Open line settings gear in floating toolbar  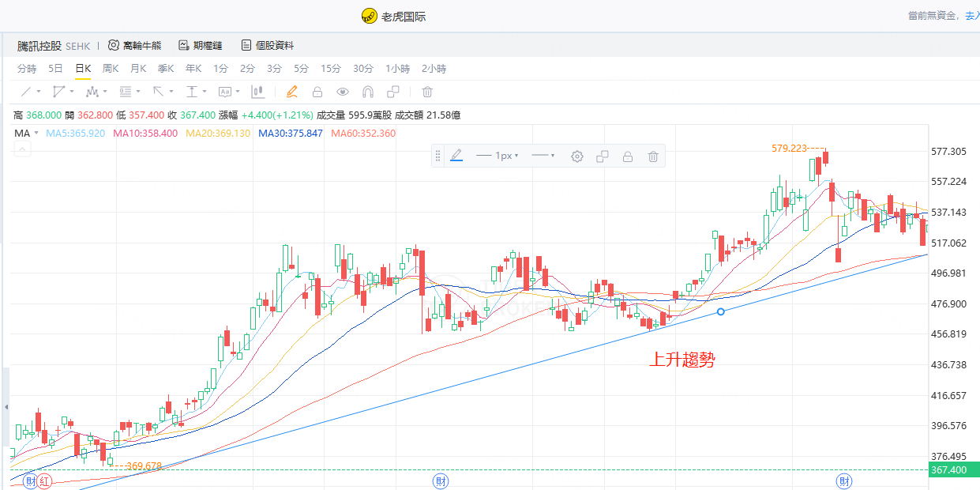577,156
